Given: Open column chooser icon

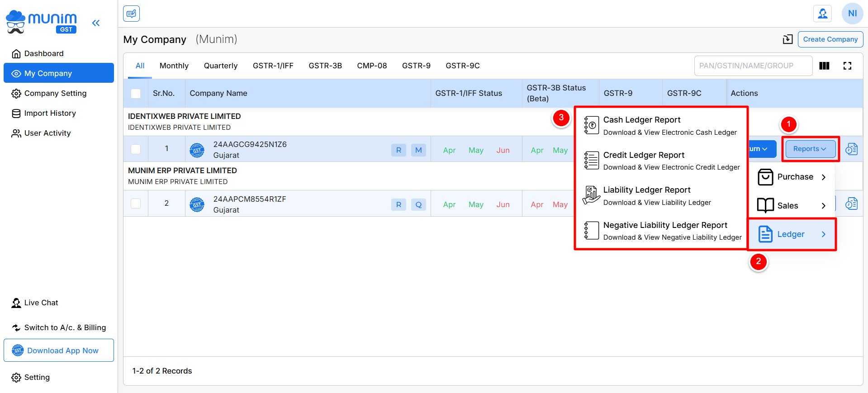Looking at the screenshot, I should tap(824, 66).
